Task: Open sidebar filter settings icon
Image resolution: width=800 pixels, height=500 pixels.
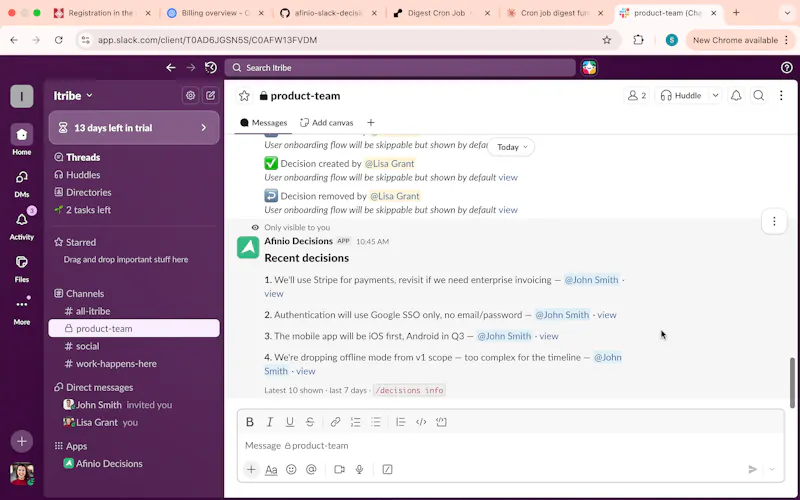Action: click(190, 95)
